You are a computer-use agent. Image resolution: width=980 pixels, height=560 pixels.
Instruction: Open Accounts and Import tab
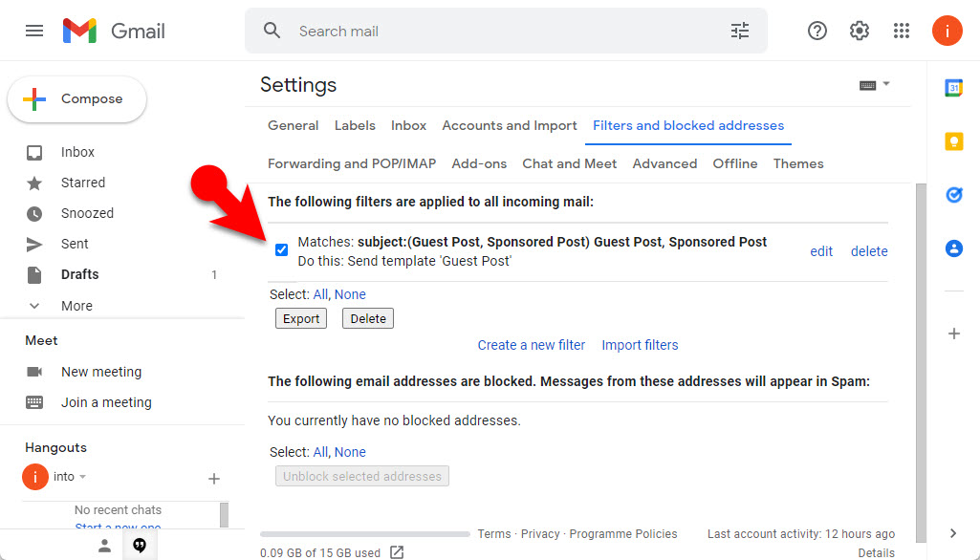pyautogui.click(x=510, y=125)
